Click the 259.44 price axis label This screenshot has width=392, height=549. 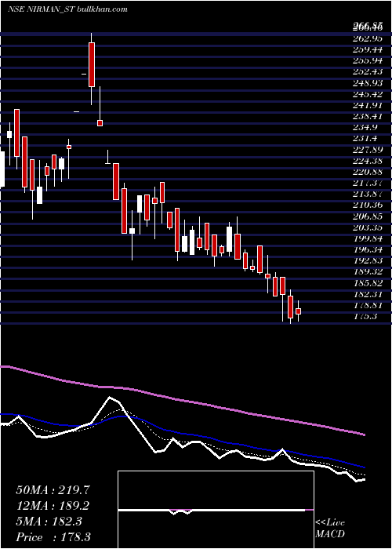pyautogui.click(x=367, y=49)
